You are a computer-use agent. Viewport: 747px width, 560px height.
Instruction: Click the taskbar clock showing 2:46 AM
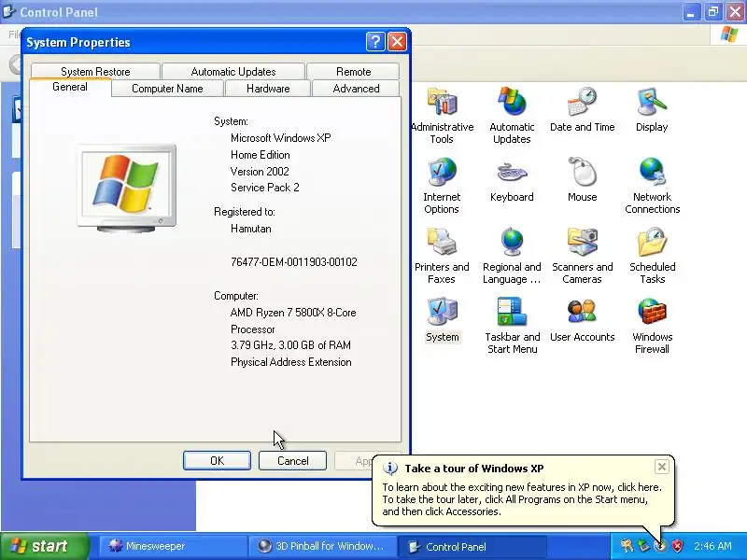(x=712, y=546)
